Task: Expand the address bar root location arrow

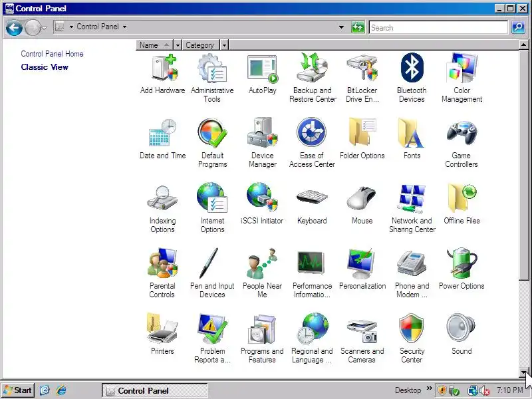Action: click(71, 27)
